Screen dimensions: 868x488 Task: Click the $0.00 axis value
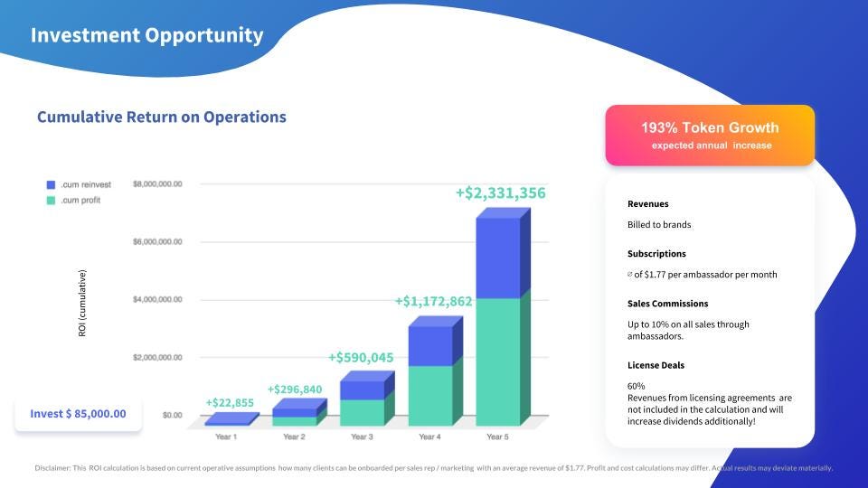click(172, 415)
